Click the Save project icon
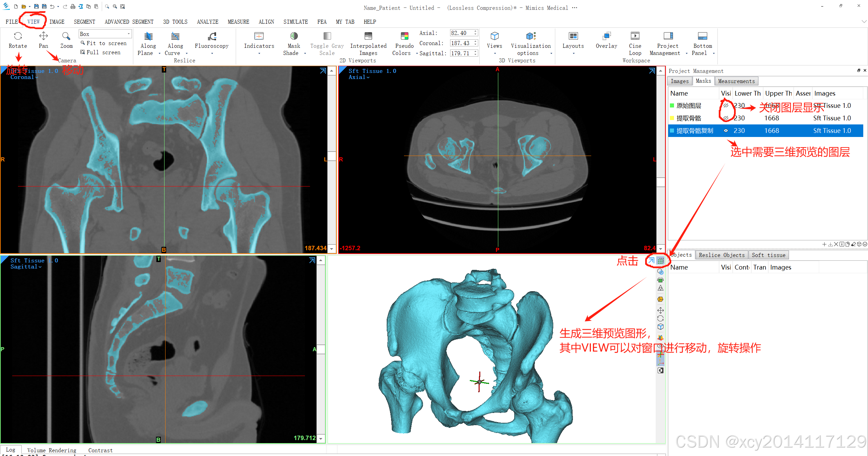 point(36,6)
